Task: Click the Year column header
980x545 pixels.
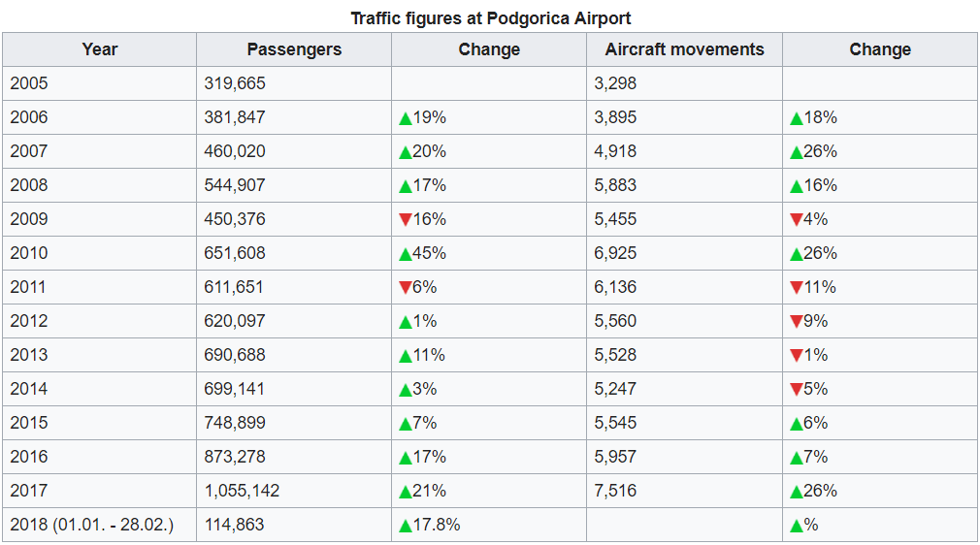Action: [x=100, y=49]
